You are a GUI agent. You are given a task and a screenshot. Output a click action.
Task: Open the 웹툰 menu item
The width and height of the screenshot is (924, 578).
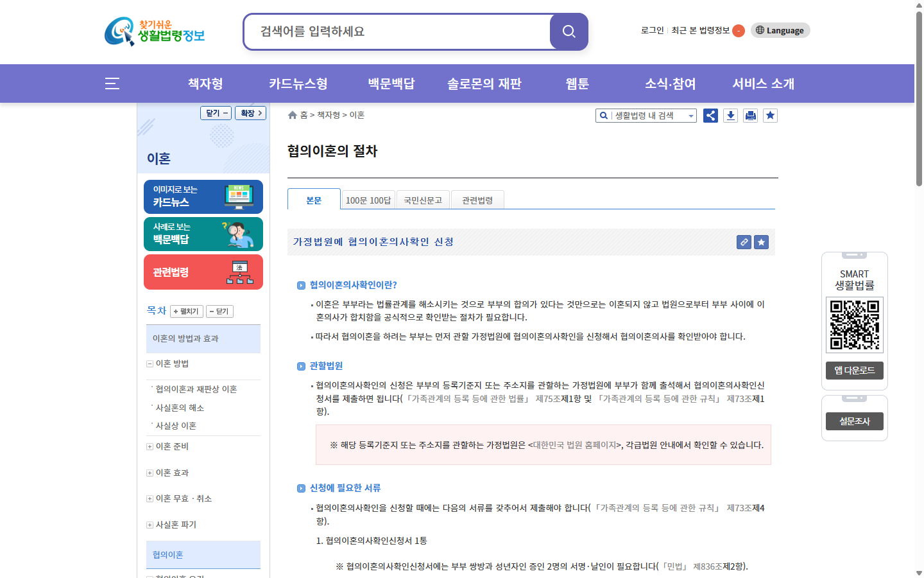577,83
